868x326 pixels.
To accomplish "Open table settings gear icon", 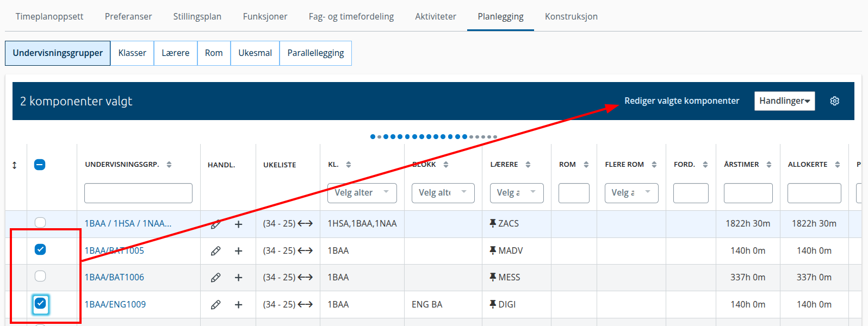I will point(834,101).
